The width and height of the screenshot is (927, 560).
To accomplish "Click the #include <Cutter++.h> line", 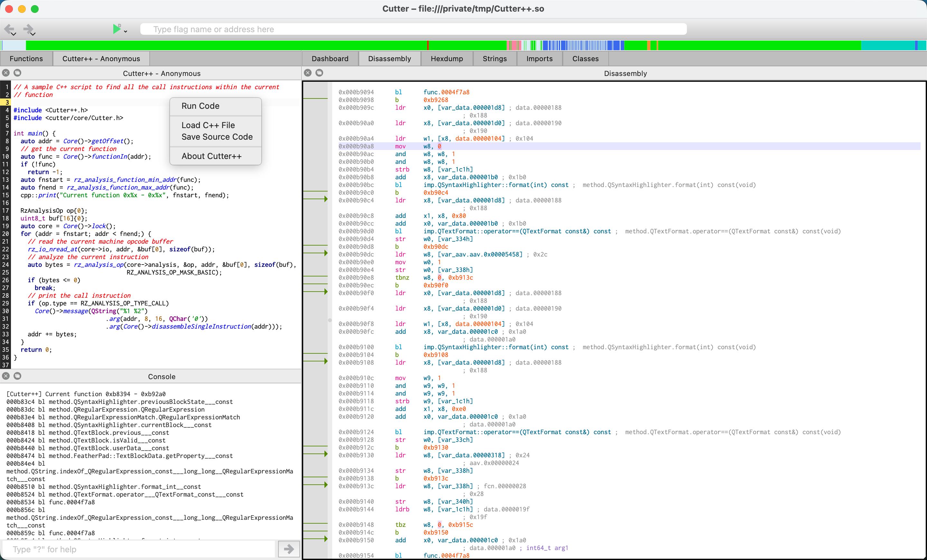I will pyautogui.click(x=51, y=110).
